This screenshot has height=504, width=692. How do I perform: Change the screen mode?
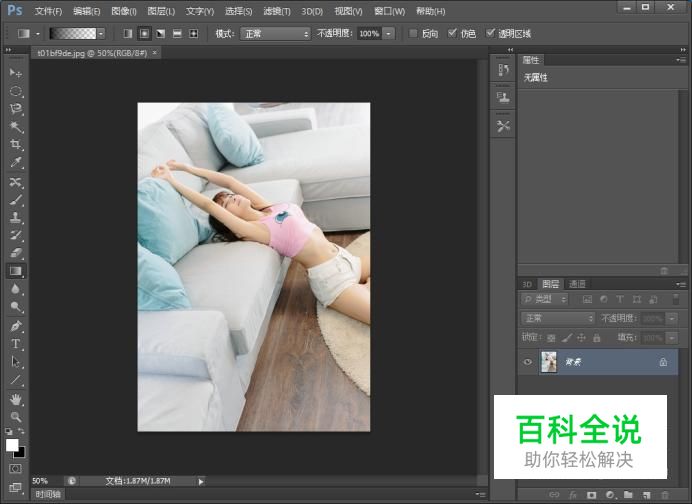[x=15, y=487]
